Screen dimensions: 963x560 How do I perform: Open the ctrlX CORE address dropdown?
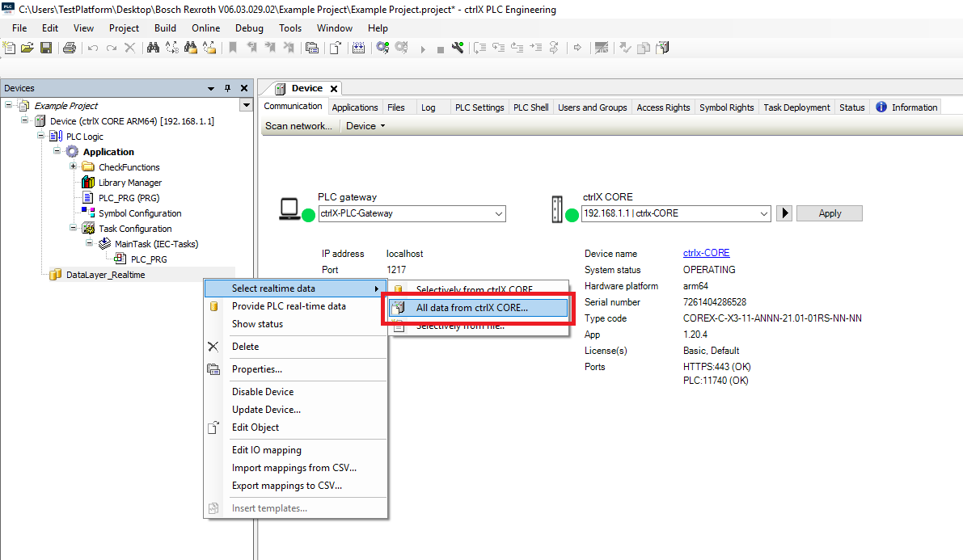(x=764, y=214)
